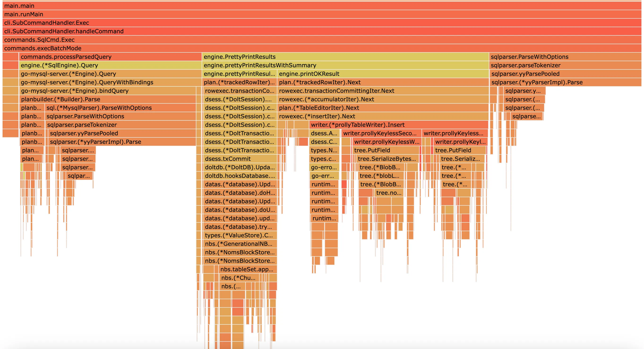Open the engine.printOKResult frame
The image size is (644, 349).
pos(382,74)
